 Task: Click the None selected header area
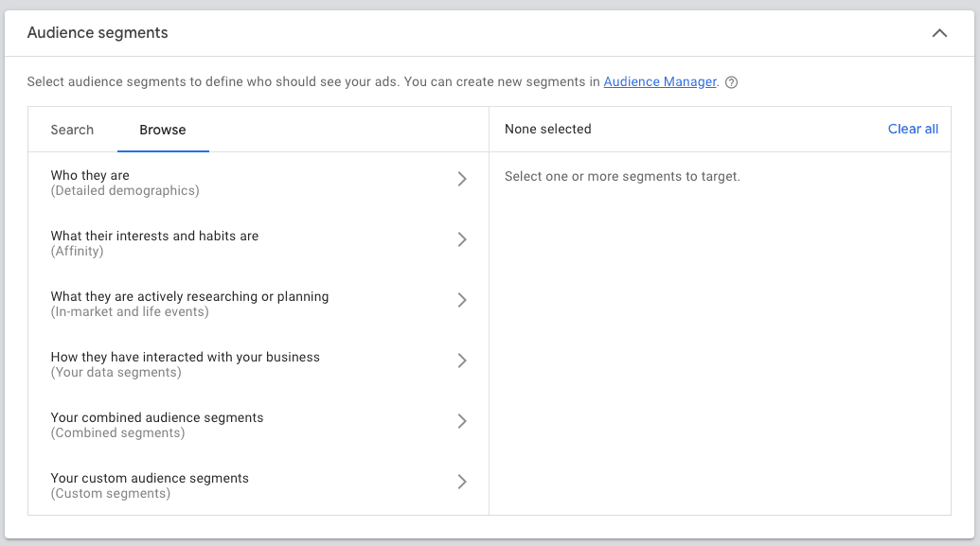tap(547, 129)
